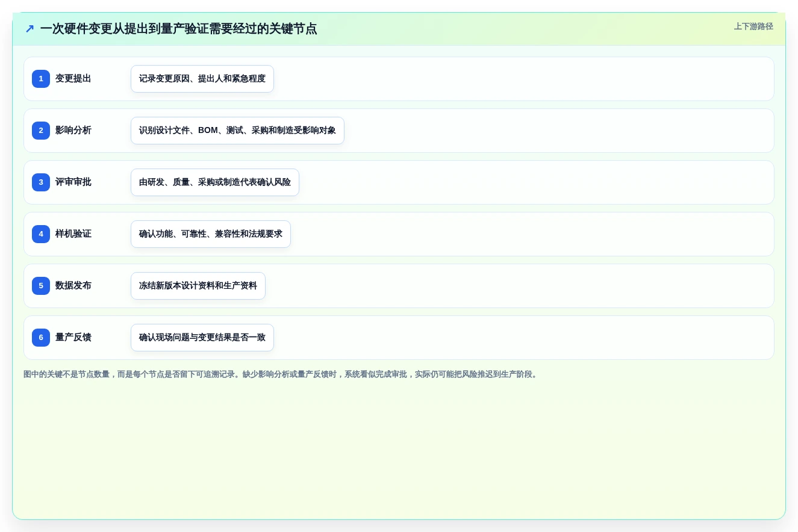
Task: Click the 识别设计文件、BOM box
Action: pos(237,131)
